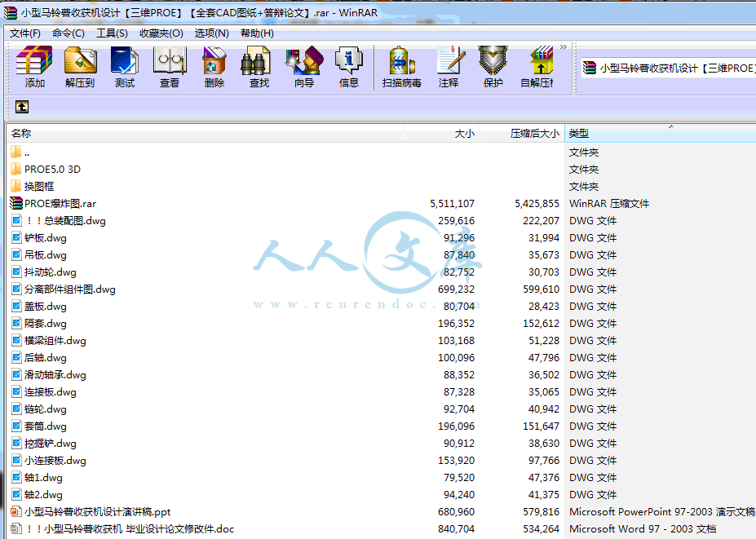Open the Info (信息) tool
The height and width of the screenshot is (539, 756).
point(348,67)
